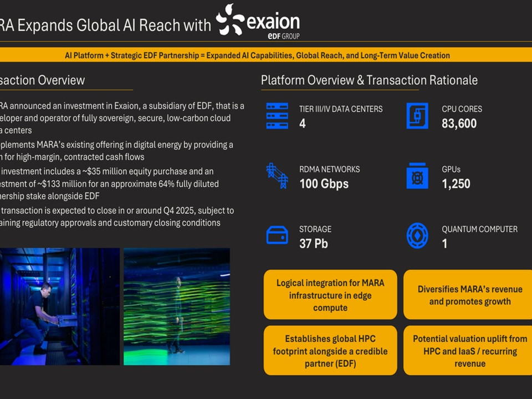Click the 'TIER III/IV DATA CENTERS' label

[341, 109]
